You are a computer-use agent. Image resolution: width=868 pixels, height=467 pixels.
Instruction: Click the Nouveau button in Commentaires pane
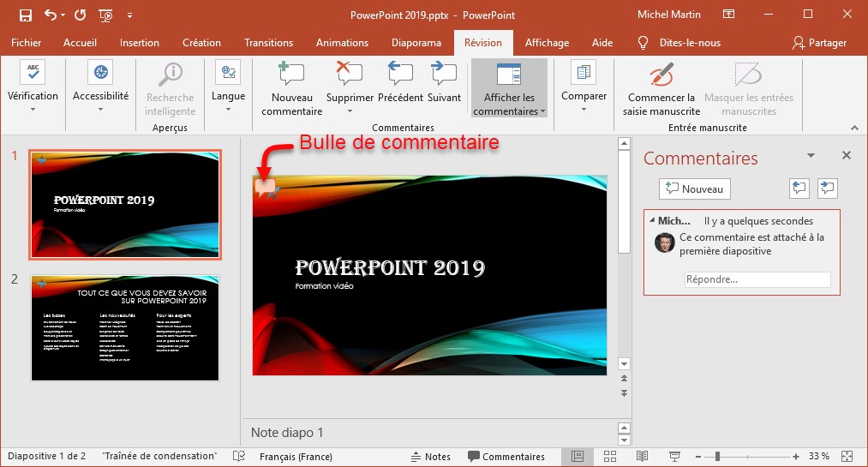point(694,189)
